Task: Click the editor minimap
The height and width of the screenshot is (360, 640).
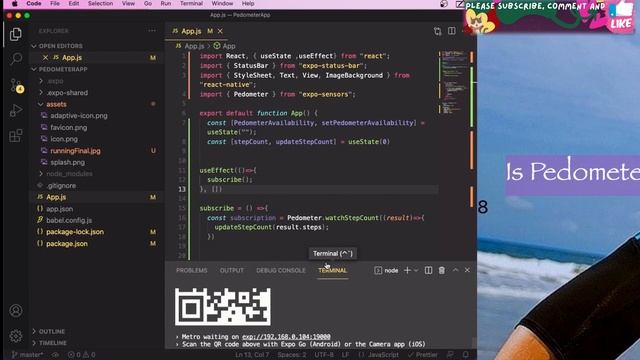Action: 453,82
